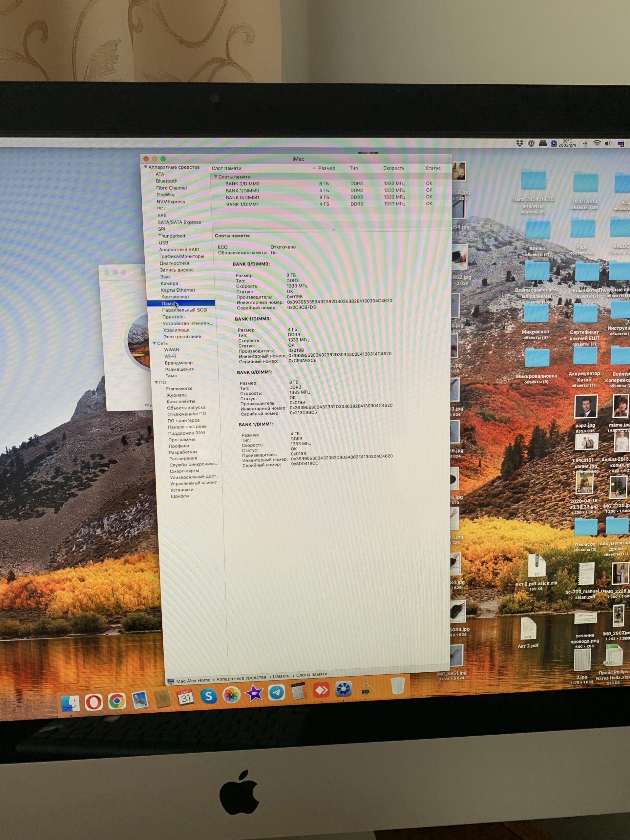Sort by the Размер column header
The height and width of the screenshot is (840, 630).
click(326, 168)
